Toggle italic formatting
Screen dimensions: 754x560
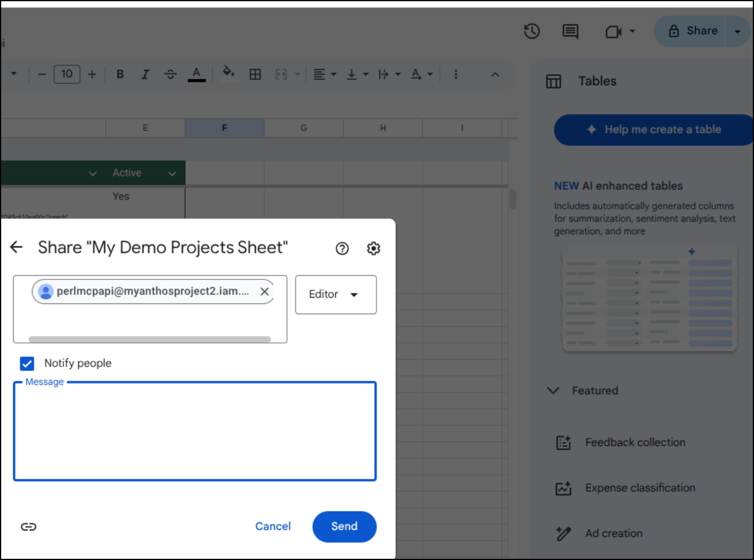pos(145,74)
